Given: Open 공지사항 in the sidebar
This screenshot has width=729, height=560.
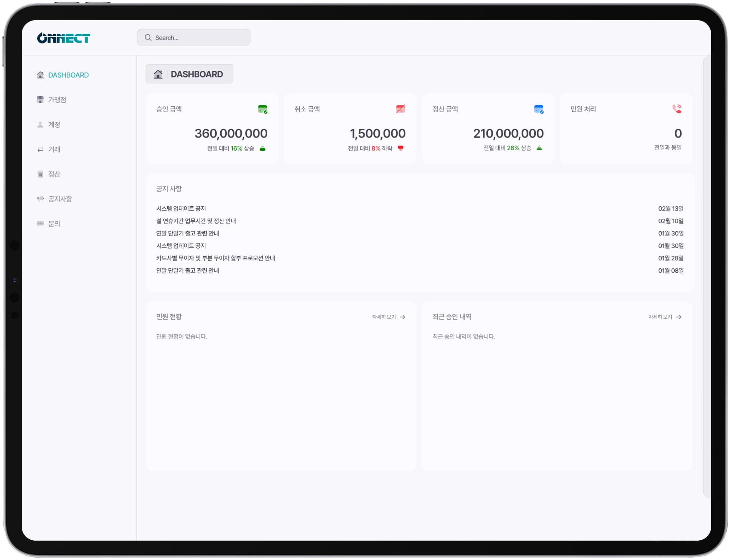Looking at the screenshot, I should [x=60, y=199].
